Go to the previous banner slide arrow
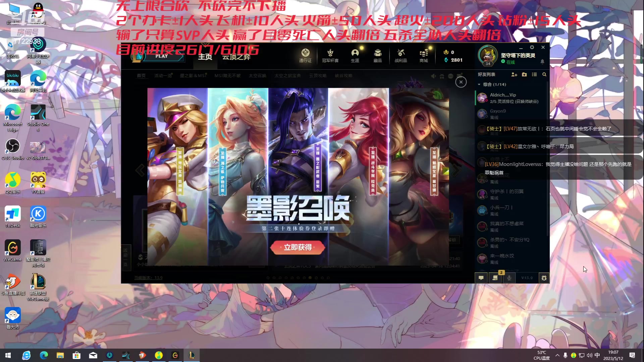Image resolution: width=644 pixels, height=362 pixels. point(140,170)
